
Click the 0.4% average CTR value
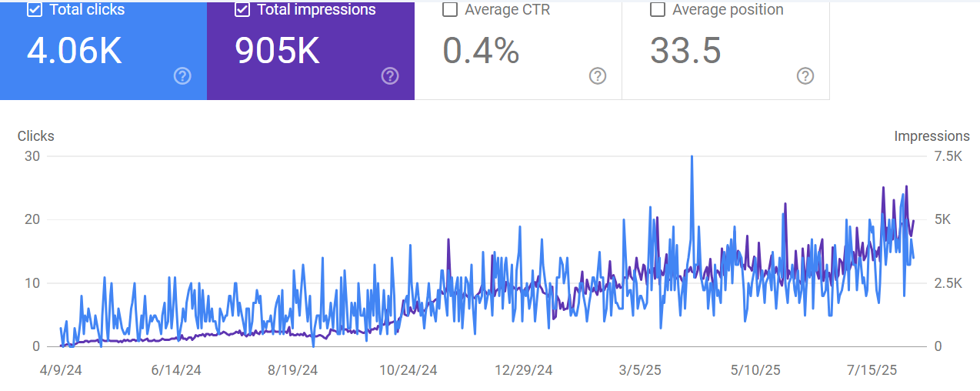pyautogui.click(x=481, y=51)
